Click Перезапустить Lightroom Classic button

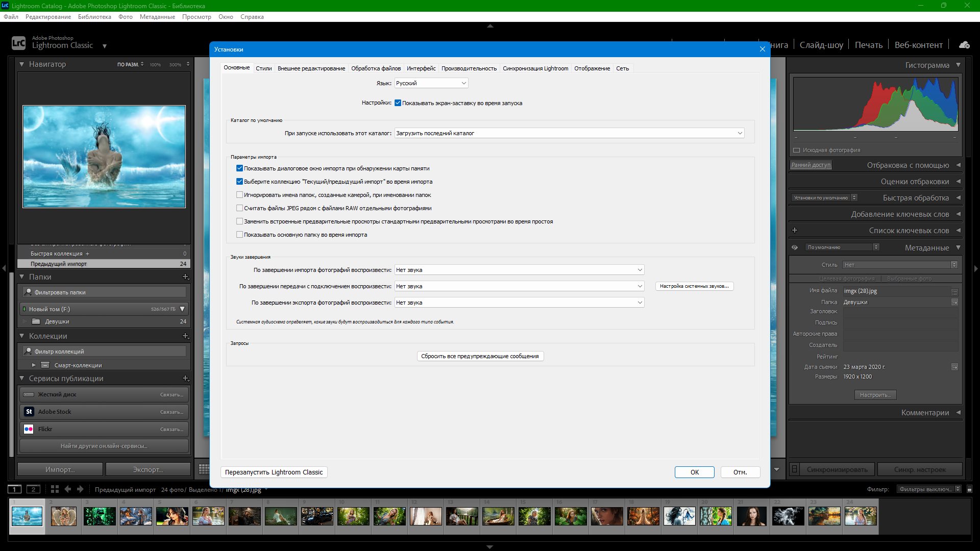274,472
